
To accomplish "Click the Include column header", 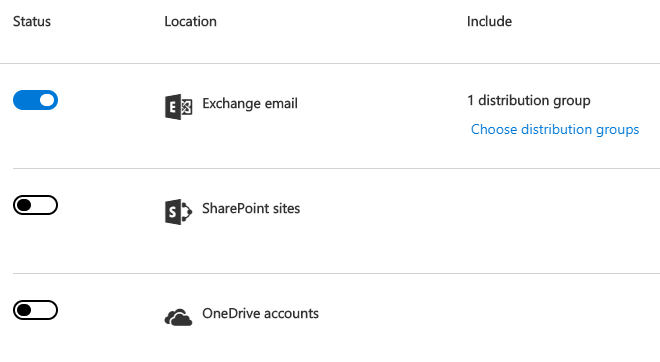I will pos(490,21).
